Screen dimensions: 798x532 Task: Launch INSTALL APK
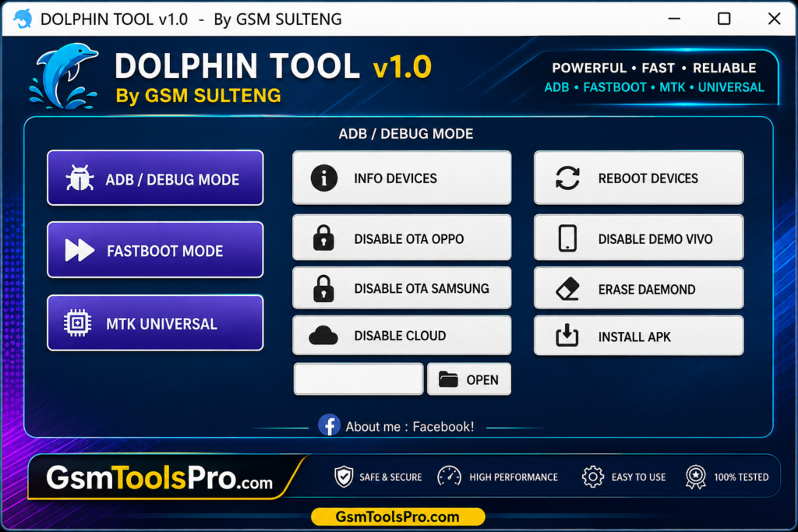coord(639,336)
